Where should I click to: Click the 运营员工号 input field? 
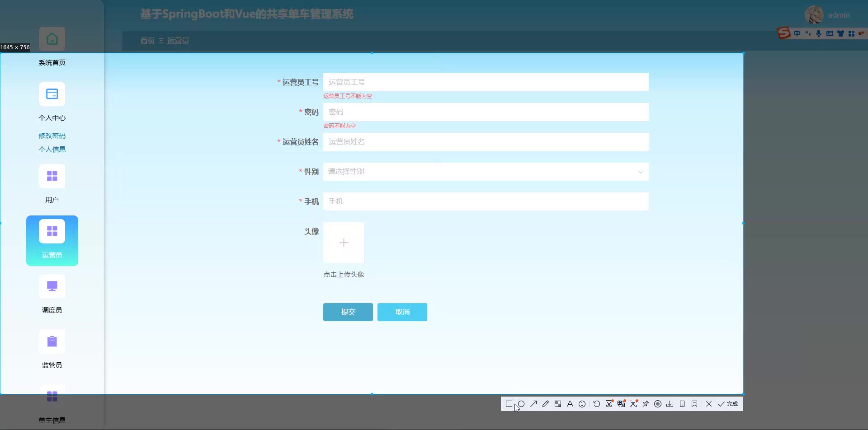(x=486, y=82)
